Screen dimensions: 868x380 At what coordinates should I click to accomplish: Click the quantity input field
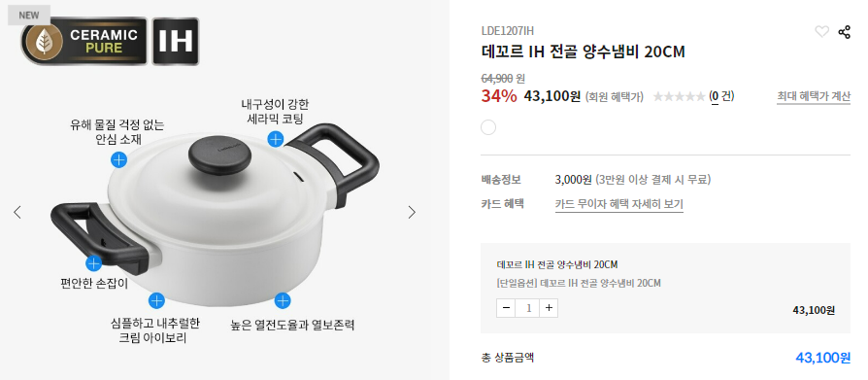coord(527,308)
